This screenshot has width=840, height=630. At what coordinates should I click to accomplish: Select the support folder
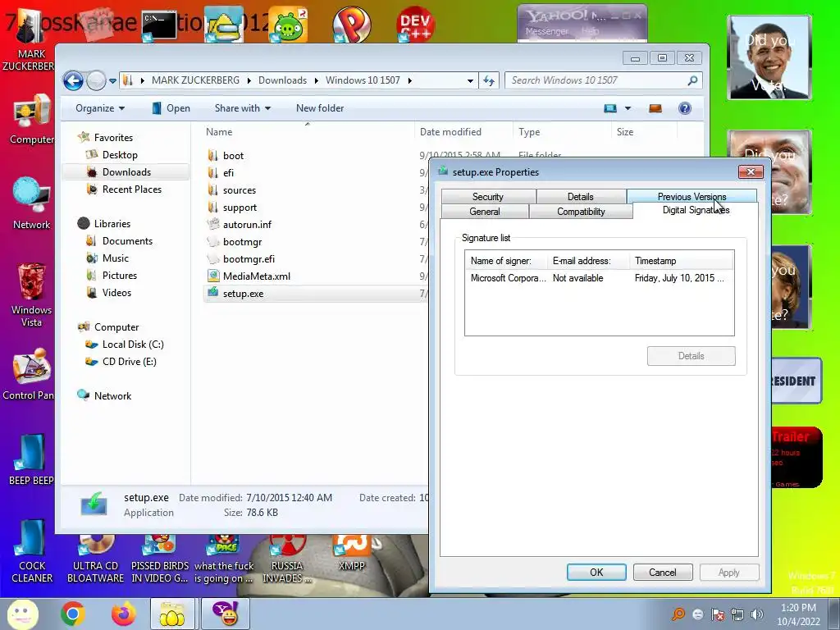coord(240,208)
